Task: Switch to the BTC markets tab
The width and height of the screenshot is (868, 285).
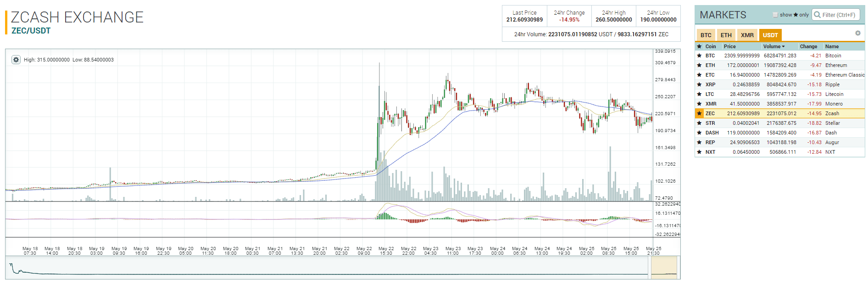Action: pyautogui.click(x=706, y=35)
